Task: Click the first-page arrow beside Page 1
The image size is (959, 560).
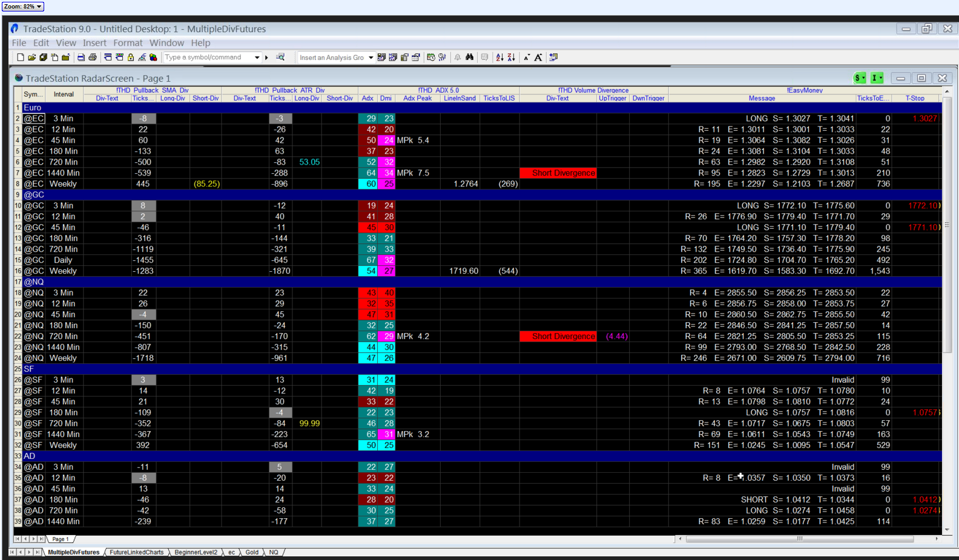Action: coord(17,539)
